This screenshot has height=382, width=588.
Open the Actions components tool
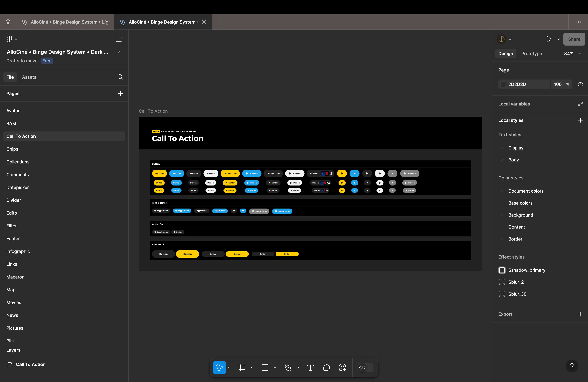(342, 368)
